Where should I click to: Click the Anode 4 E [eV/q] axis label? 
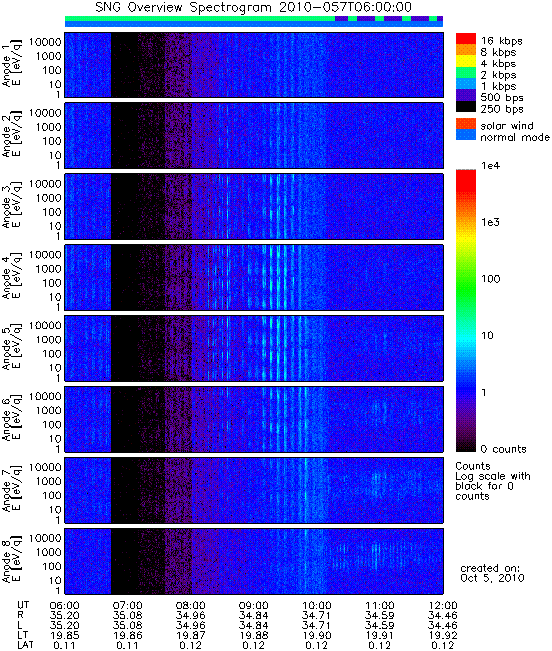pos(12,276)
